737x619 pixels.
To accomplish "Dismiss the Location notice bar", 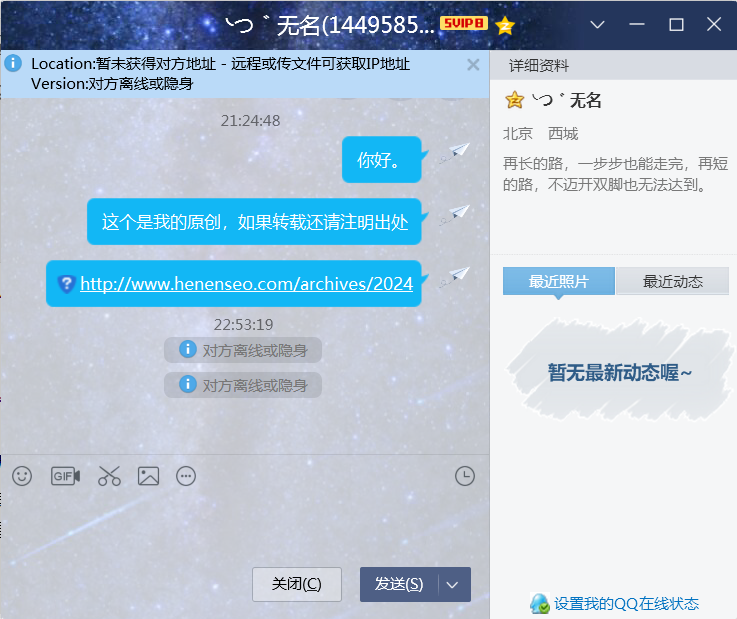I will click(x=473, y=65).
